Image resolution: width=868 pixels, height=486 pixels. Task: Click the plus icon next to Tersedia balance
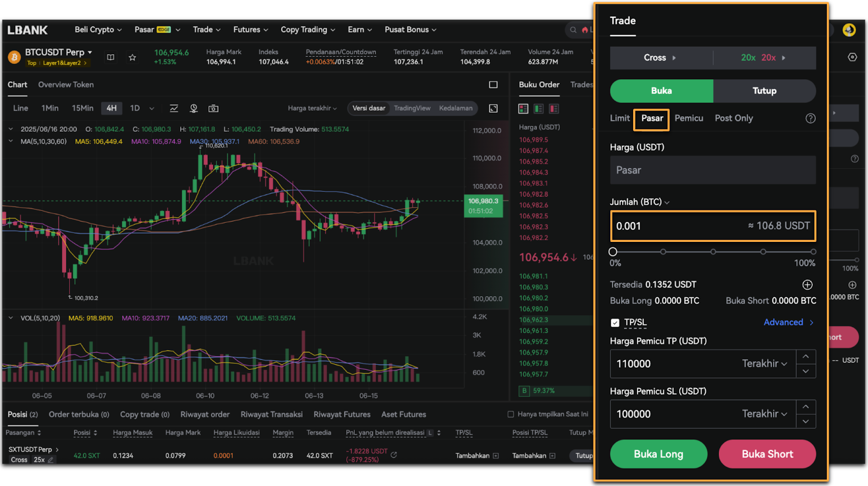pyautogui.click(x=807, y=285)
